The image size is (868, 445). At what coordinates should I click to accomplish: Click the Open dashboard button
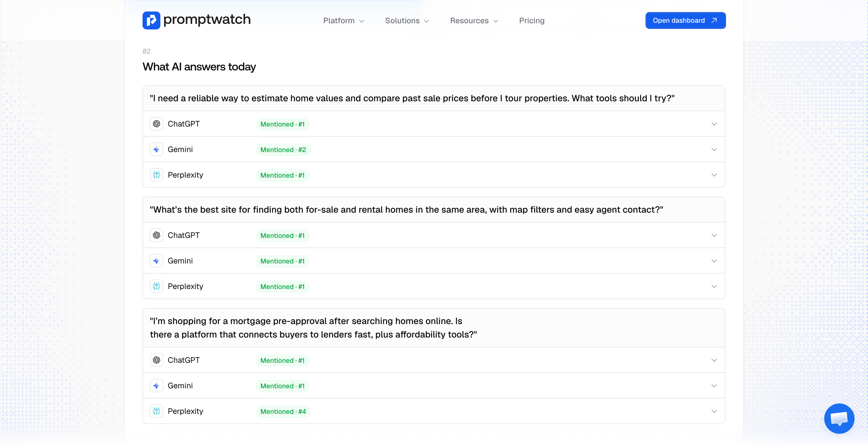[685, 20]
